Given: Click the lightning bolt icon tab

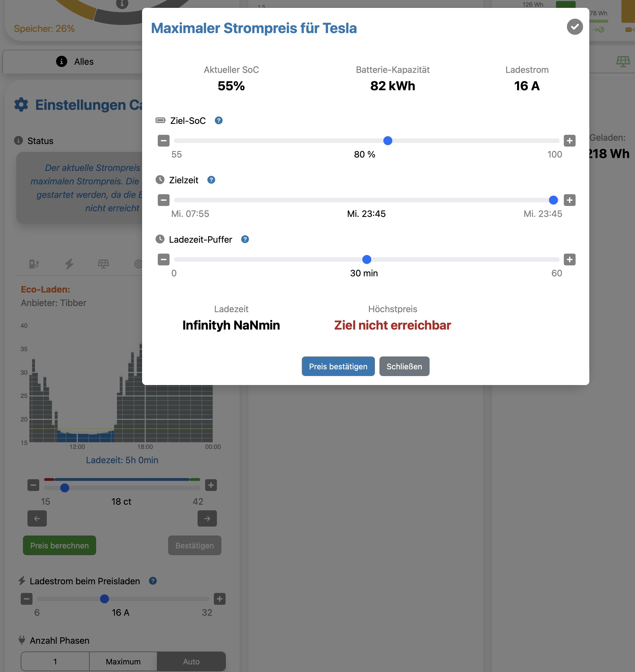Looking at the screenshot, I should point(69,264).
